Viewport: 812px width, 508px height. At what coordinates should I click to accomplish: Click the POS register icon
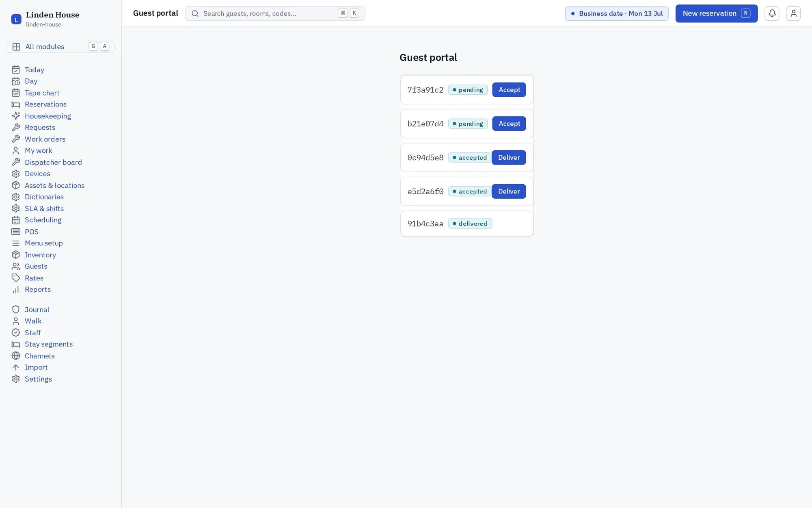(16, 232)
